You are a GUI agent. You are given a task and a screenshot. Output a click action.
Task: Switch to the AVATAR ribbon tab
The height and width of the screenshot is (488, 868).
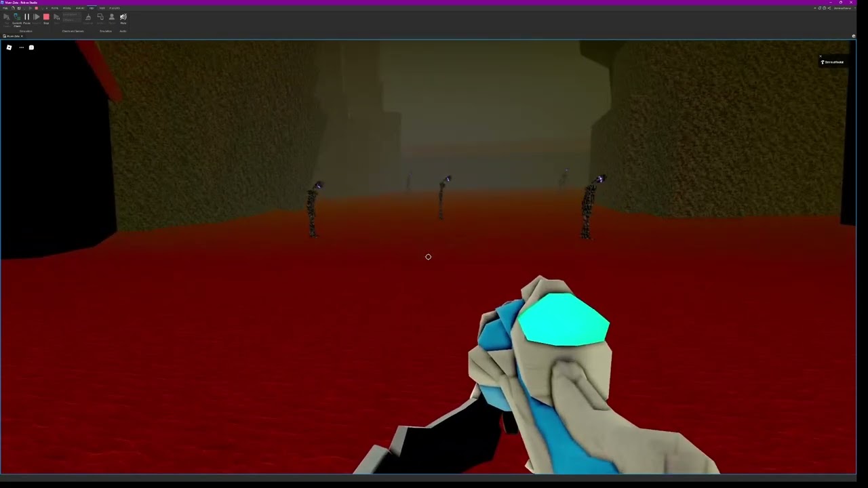(x=80, y=8)
